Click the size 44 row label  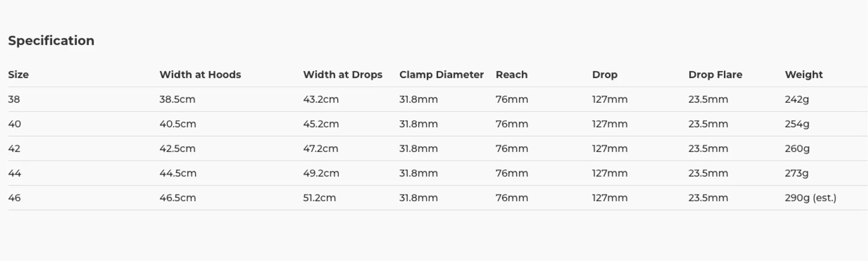coord(14,173)
